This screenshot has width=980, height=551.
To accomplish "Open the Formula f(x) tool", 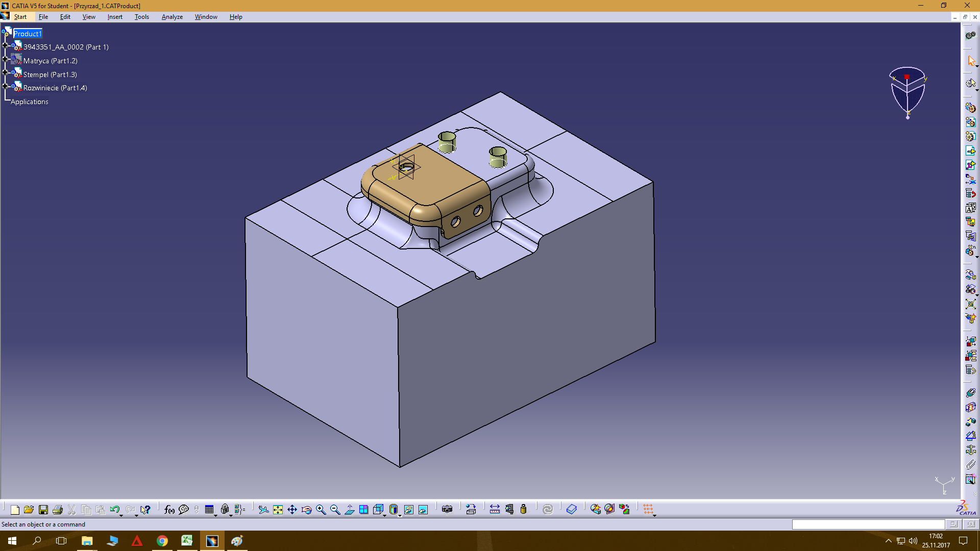I will click(169, 510).
